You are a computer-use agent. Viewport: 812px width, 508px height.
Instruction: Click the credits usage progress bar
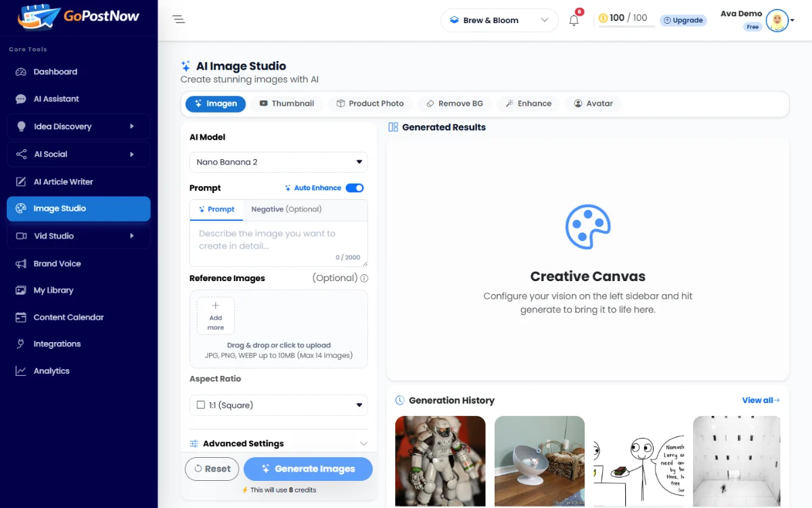pyautogui.click(x=627, y=26)
